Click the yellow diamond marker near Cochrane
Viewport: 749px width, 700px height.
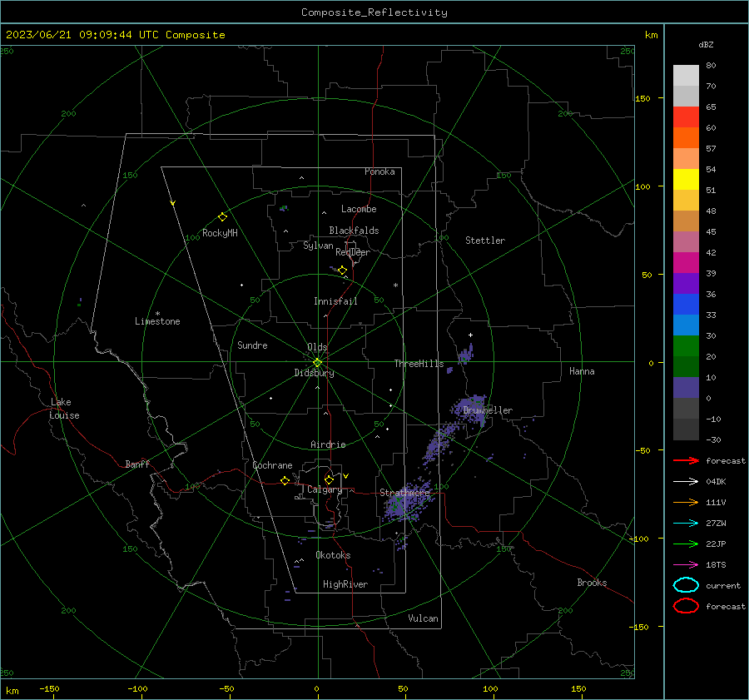(x=285, y=480)
